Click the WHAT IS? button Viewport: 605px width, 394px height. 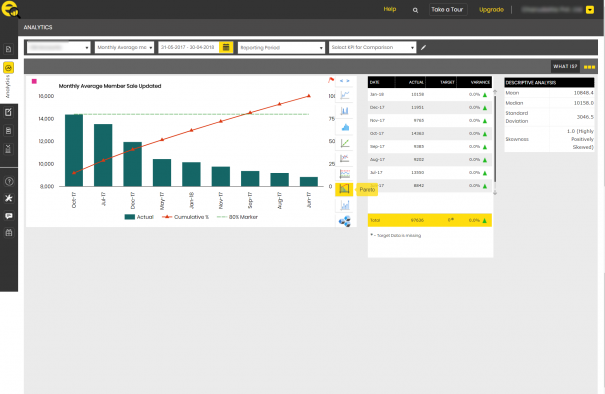tap(565, 67)
